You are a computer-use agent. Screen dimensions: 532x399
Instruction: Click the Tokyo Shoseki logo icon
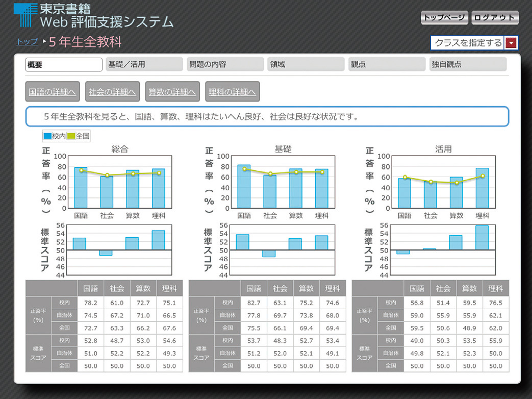coord(25,15)
